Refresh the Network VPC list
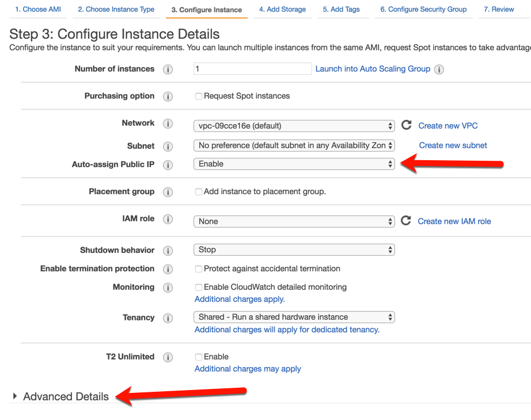 tap(407, 126)
